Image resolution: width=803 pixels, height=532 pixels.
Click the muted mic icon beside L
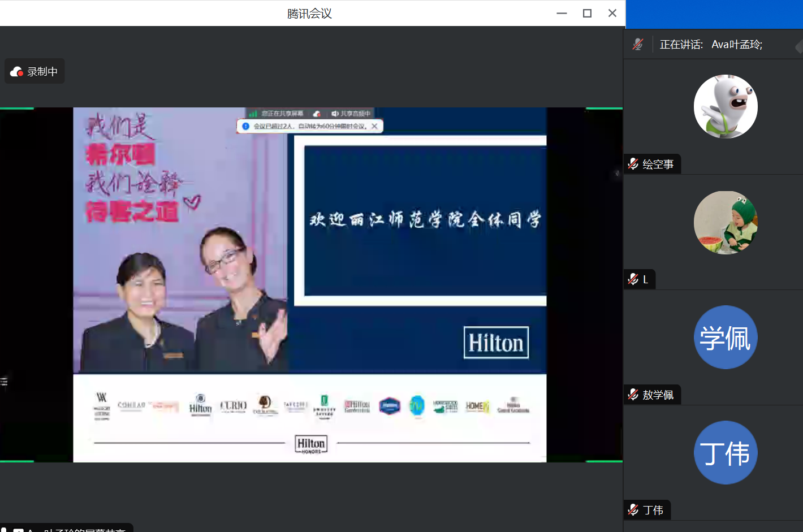633,279
